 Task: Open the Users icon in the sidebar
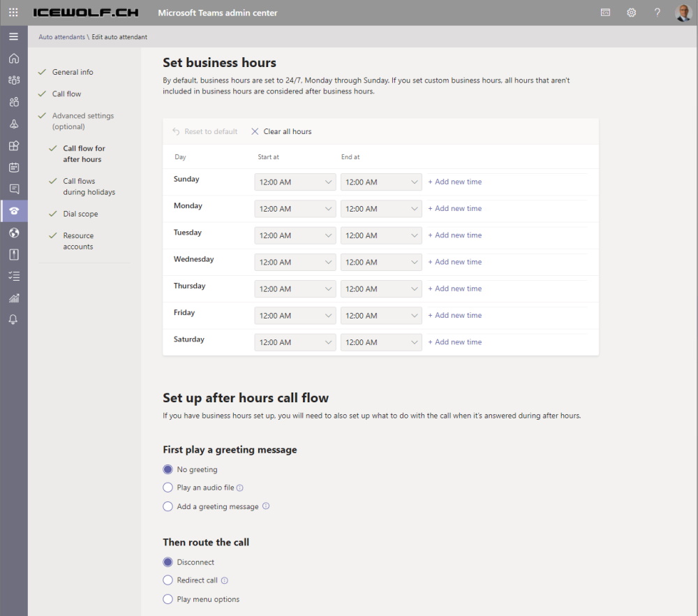click(x=14, y=102)
